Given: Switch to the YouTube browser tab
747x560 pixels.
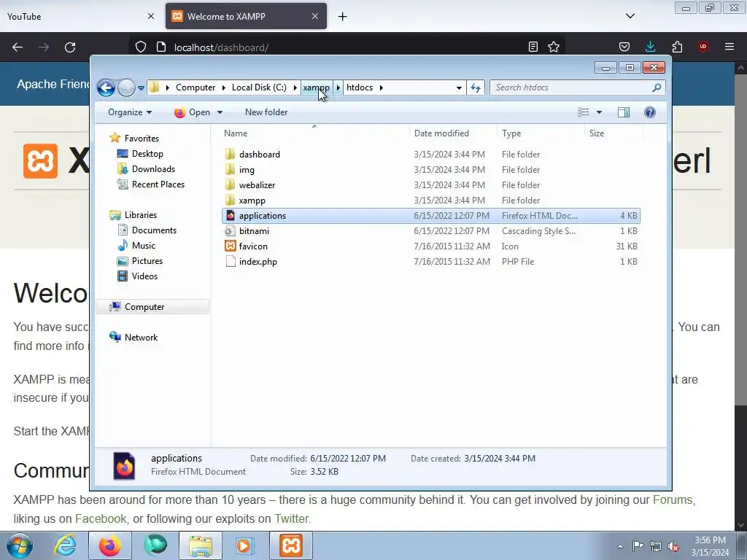Looking at the screenshot, I should click(x=81, y=16).
